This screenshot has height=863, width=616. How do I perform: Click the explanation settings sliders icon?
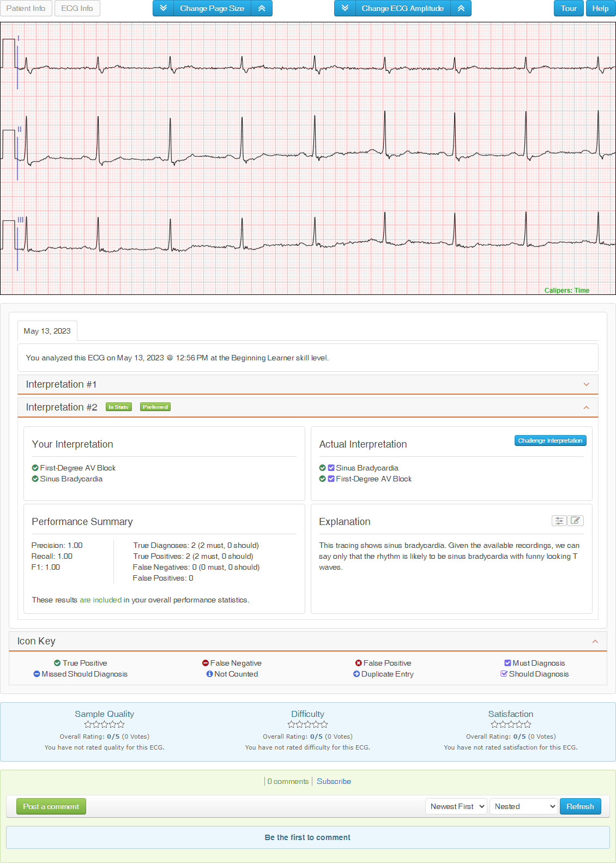tap(559, 521)
